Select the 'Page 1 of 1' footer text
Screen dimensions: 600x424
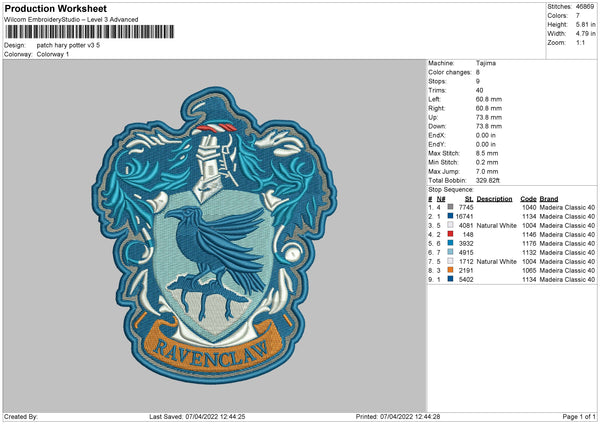point(579,416)
